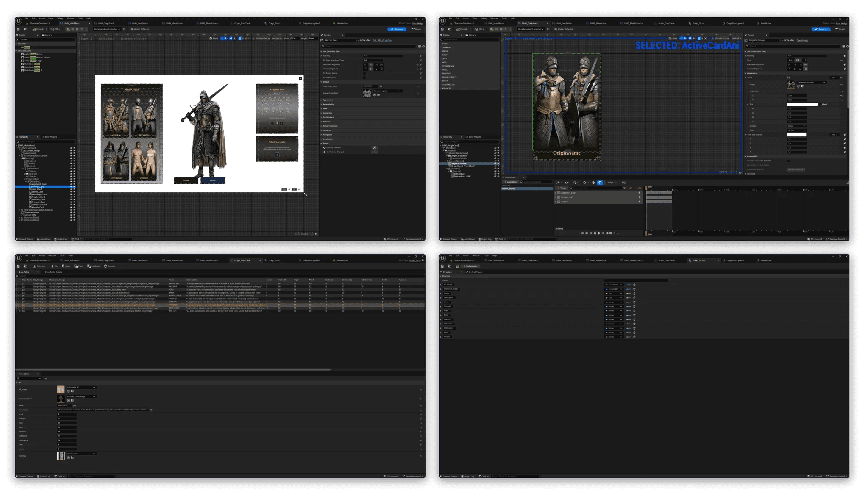
Task: Open Widget Reflector in the main menu toolbar
Action: tap(140, 29)
